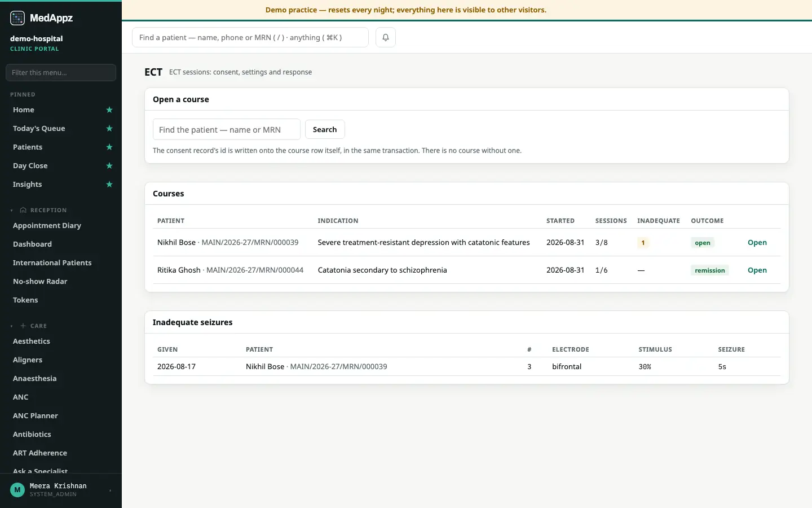Image resolution: width=812 pixels, height=508 pixels.
Task: Click the 'remission' outcome badge
Action: pyautogui.click(x=710, y=270)
